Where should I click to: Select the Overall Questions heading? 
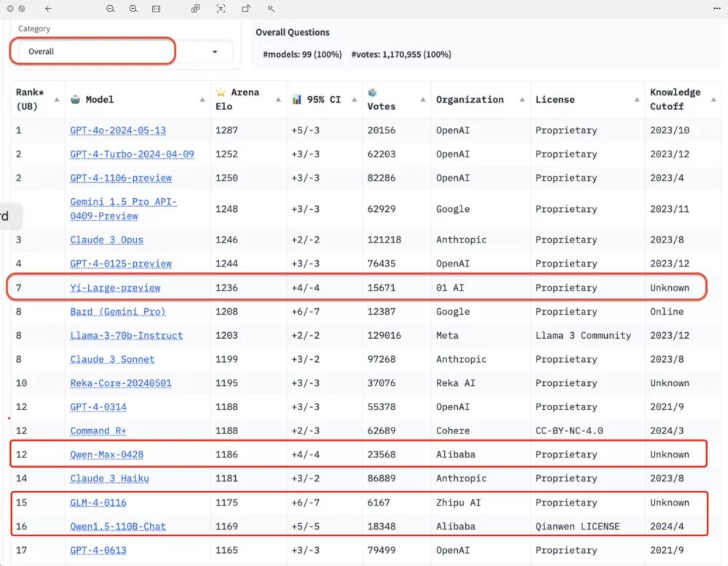[293, 32]
